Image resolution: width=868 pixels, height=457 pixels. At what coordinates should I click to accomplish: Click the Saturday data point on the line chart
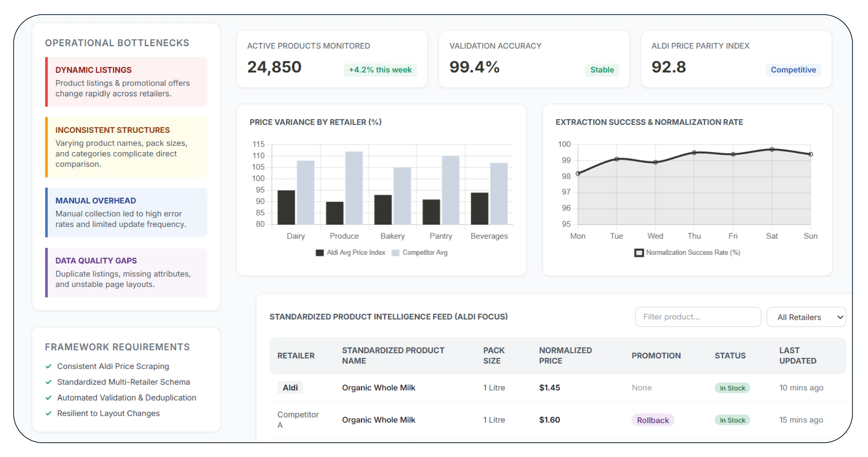[772, 149]
